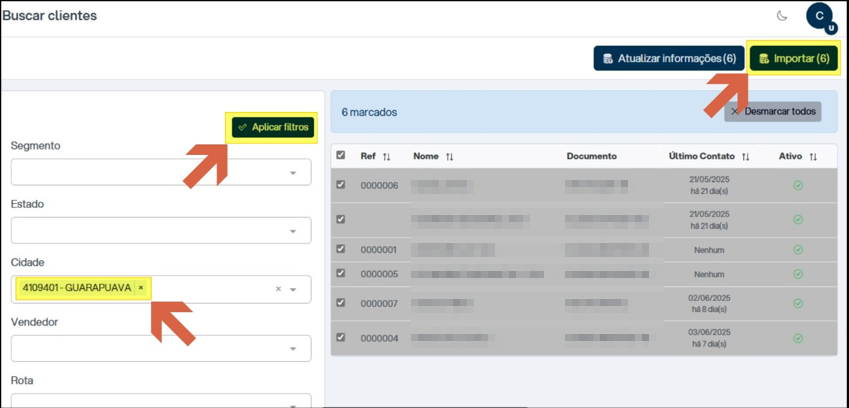Viewport: 849px width, 408px height.
Task: Click Atualizar informações (6) button
Action: tap(669, 58)
